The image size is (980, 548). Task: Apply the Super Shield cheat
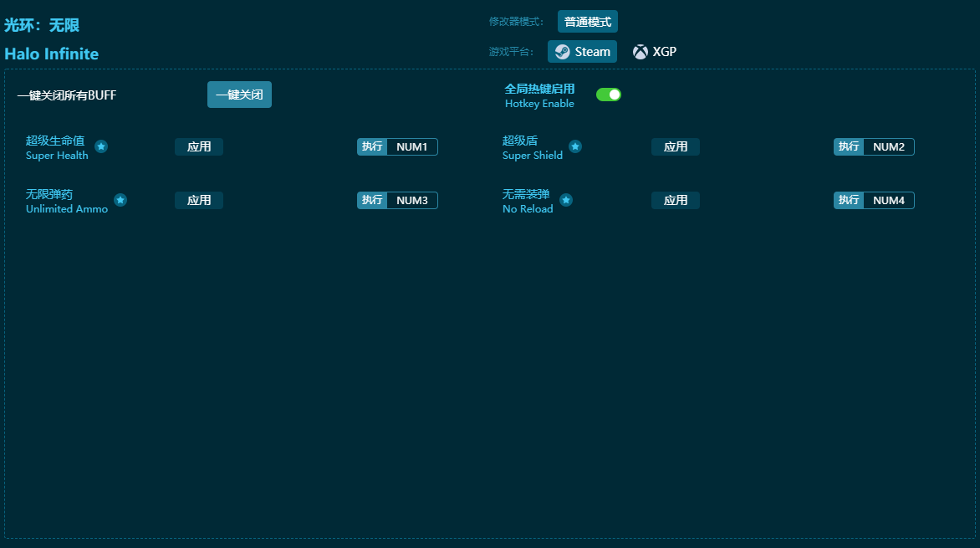[676, 147]
